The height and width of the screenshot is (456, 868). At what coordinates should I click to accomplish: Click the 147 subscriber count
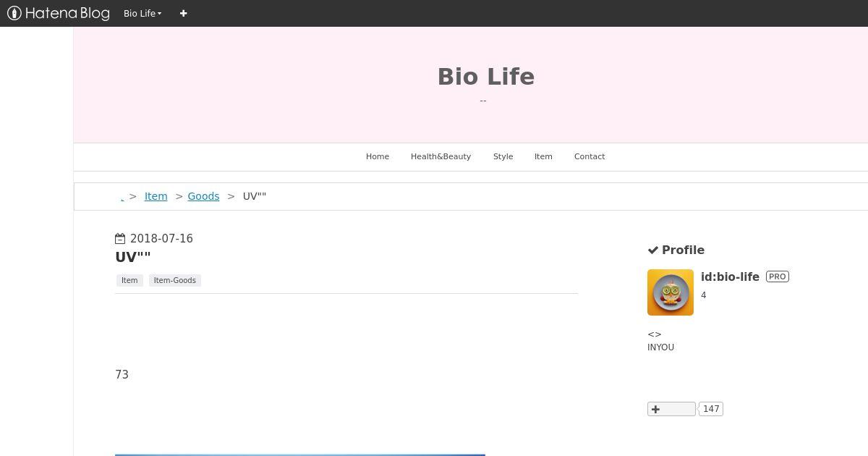pos(711,409)
